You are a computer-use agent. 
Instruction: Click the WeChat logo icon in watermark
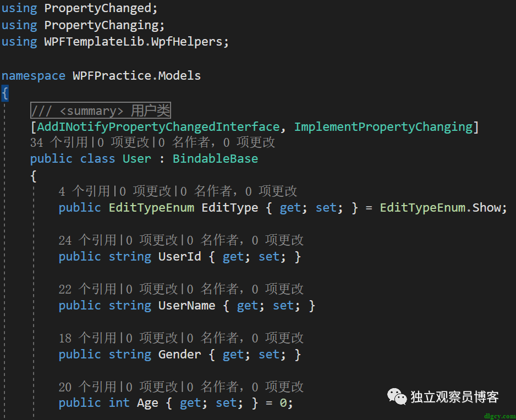point(397,397)
